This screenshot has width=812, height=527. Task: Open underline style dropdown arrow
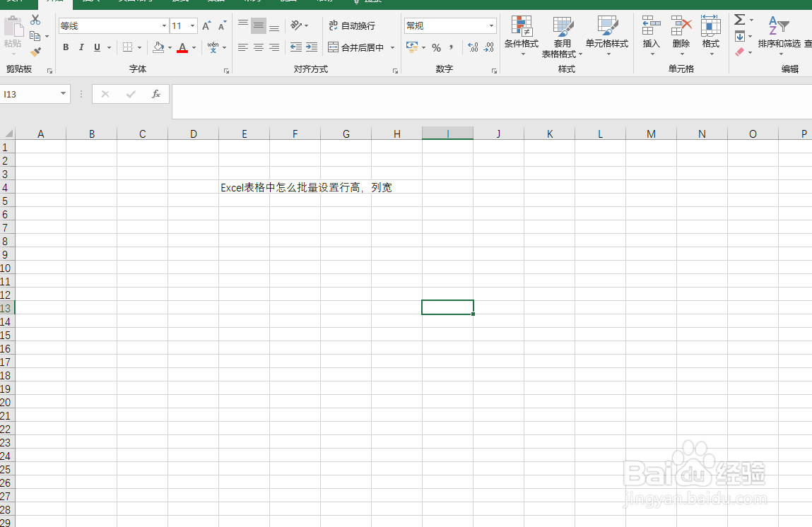click(x=110, y=47)
